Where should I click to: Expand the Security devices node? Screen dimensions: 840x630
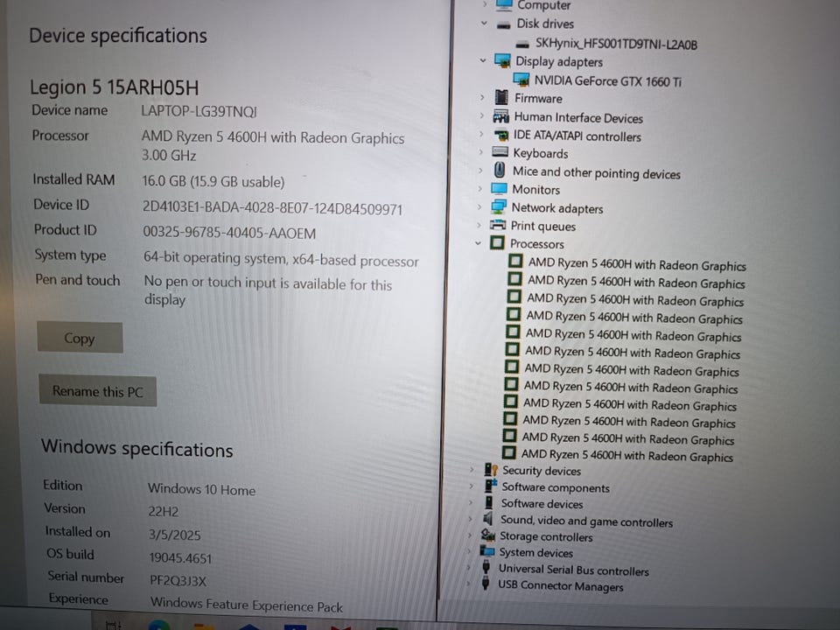point(472,469)
